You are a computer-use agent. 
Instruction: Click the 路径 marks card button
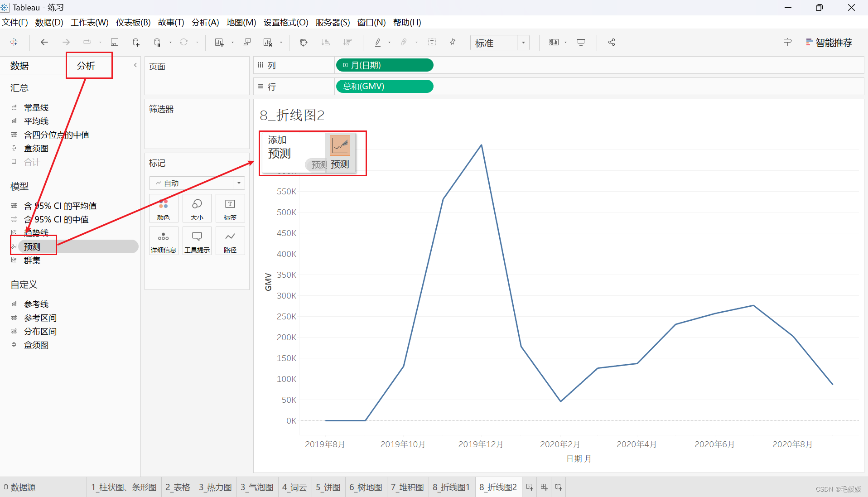(x=230, y=241)
